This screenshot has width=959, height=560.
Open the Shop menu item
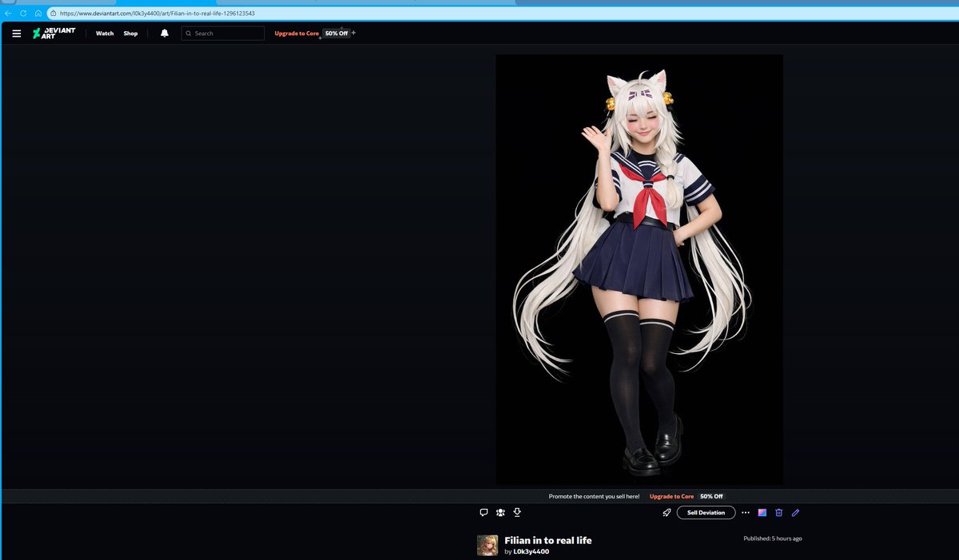pyautogui.click(x=130, y=34)
